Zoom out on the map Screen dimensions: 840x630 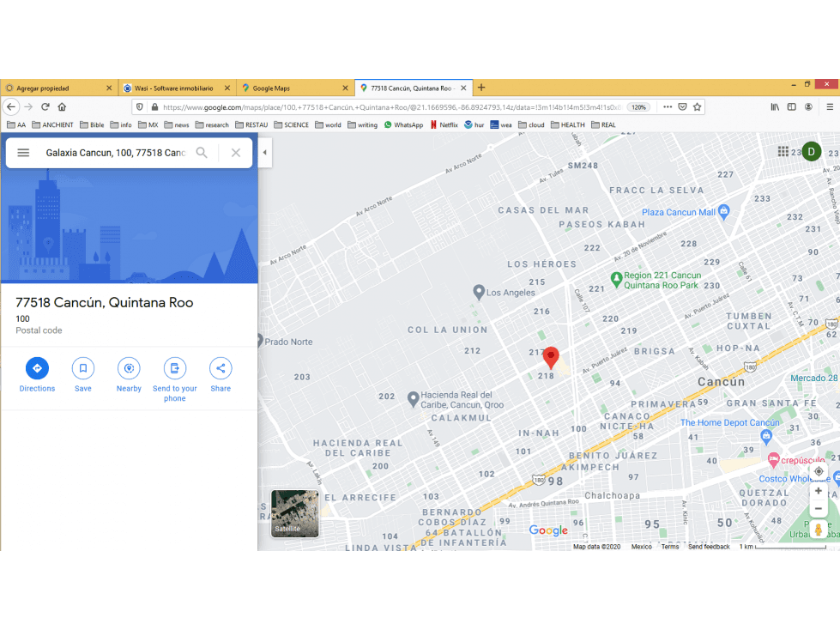pos(818,509)
